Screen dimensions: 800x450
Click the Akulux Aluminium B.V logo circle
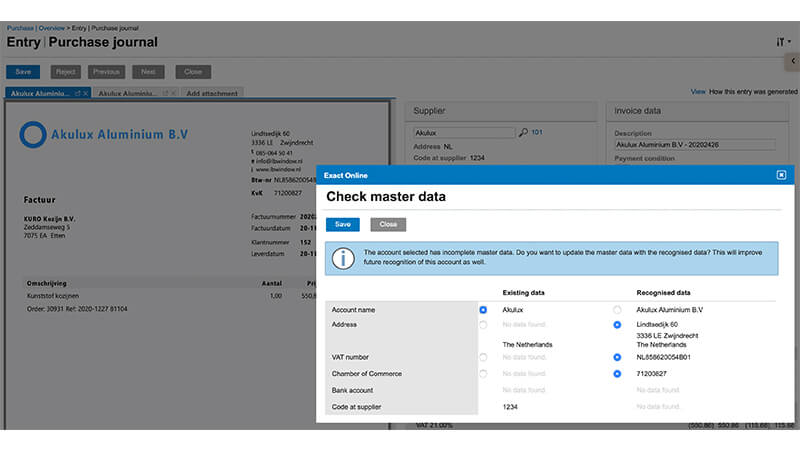tap(33, 135)
